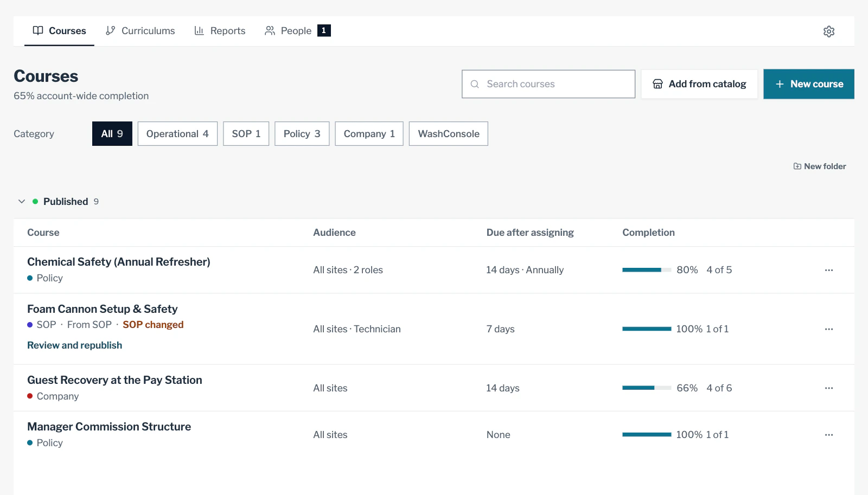868x495 pixels.
Task: Open the Reports tab
Action: [220, 31]
